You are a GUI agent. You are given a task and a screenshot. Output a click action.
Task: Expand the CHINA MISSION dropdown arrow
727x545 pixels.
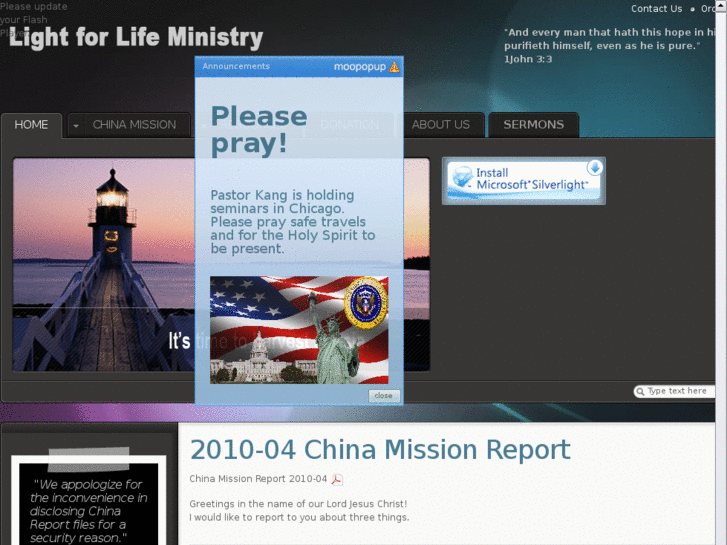point(76,125)
